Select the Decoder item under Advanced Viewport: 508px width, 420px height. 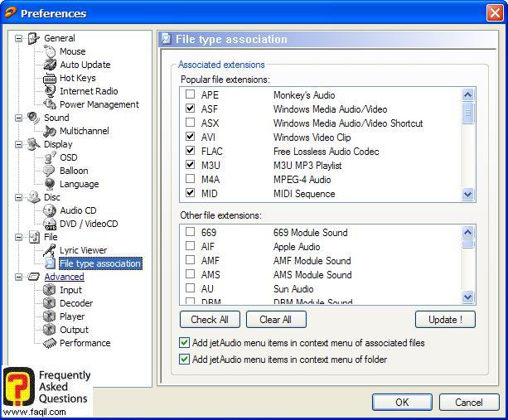tap(75, 303)
